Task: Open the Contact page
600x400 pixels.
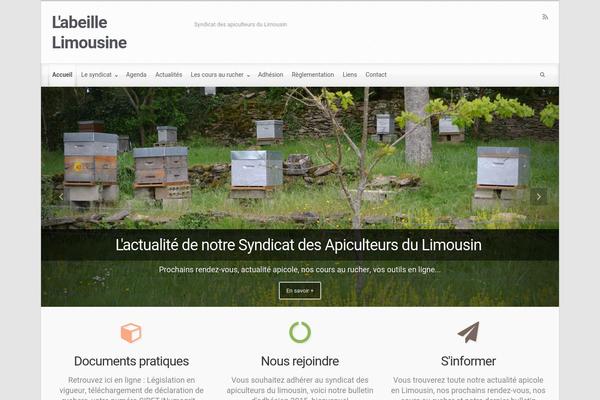Action: click(x=376, y=75)
